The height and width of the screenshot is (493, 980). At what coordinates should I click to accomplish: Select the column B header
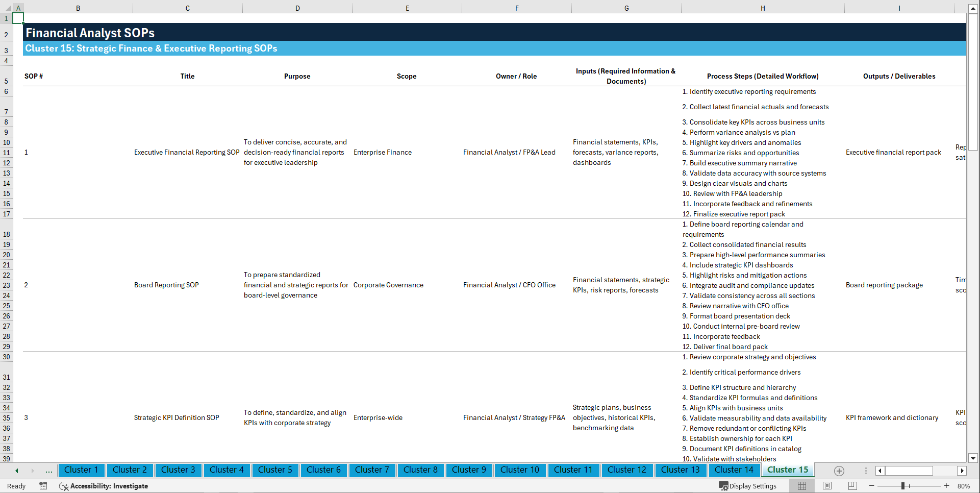click(x=78, y=8)
